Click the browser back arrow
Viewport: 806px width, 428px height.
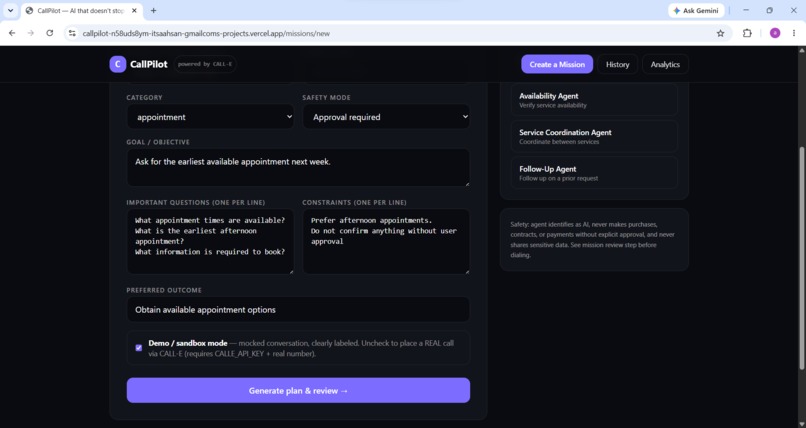coord(12,33)
